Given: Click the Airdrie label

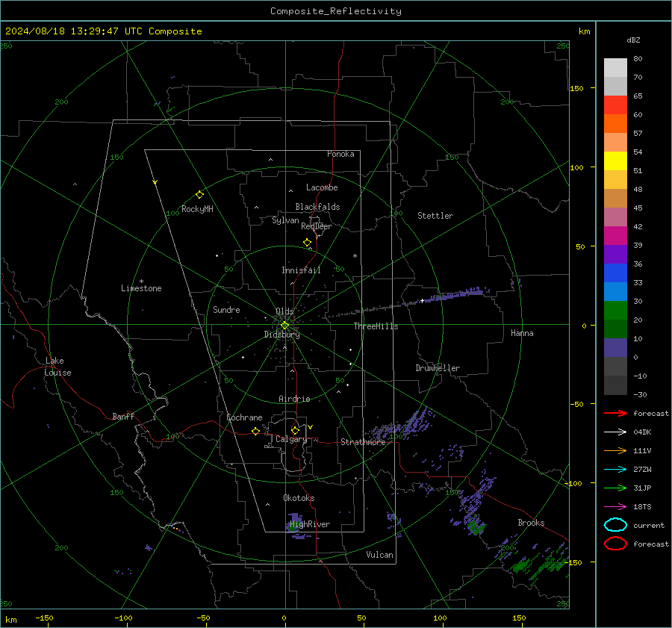Looking at the screenshot, I should [294, 399].
